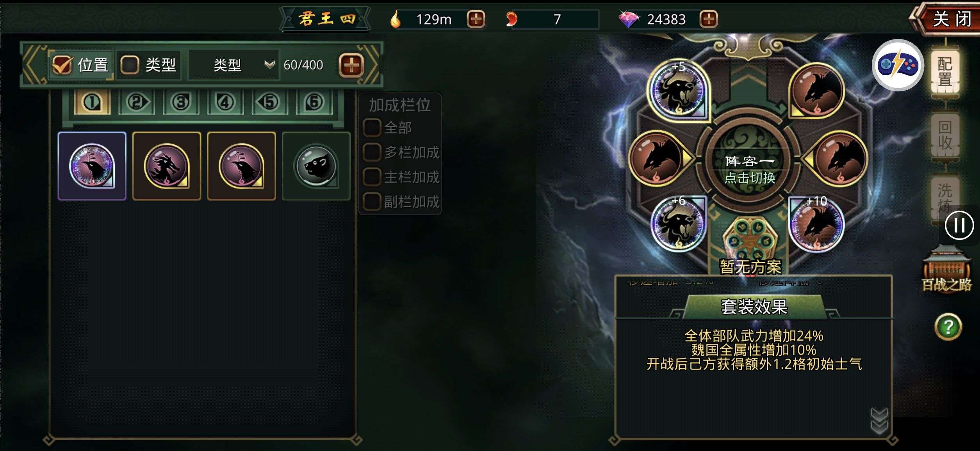
Task: Pause using the round pause button
Action: (x=959, y=225)
